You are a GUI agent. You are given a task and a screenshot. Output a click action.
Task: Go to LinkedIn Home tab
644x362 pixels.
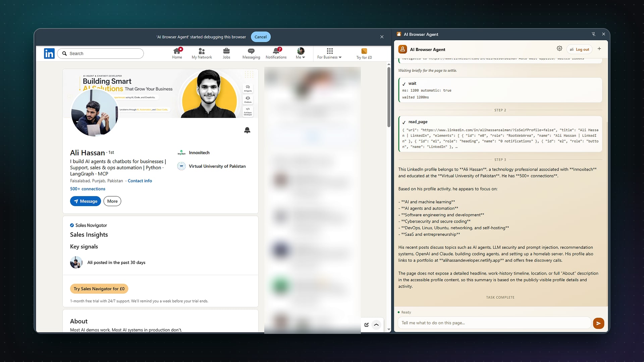pos(177,53)
